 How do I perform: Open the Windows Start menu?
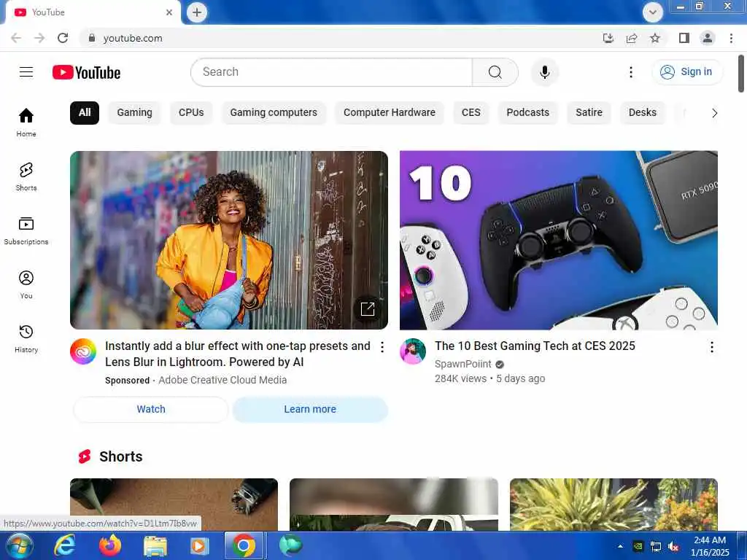[x=20, y=545]
